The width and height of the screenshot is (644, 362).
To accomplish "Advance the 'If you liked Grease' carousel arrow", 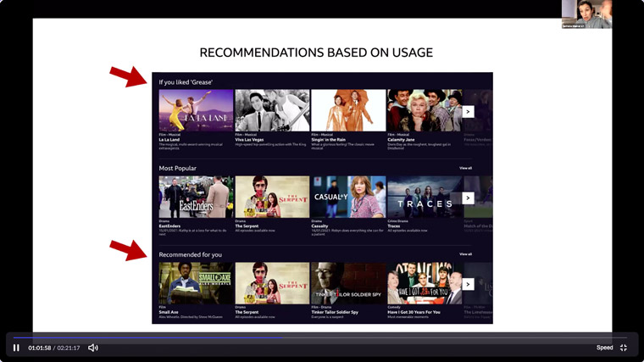I will pos(468,112).
